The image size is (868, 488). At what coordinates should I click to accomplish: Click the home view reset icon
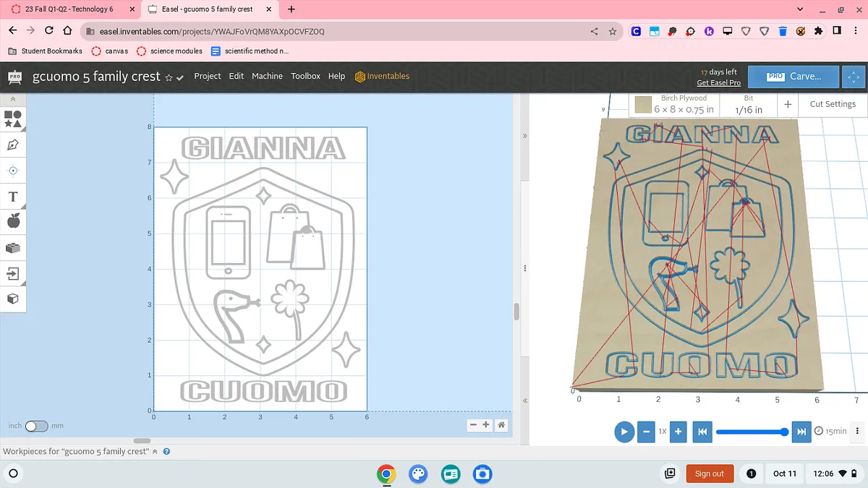point(501,425)
